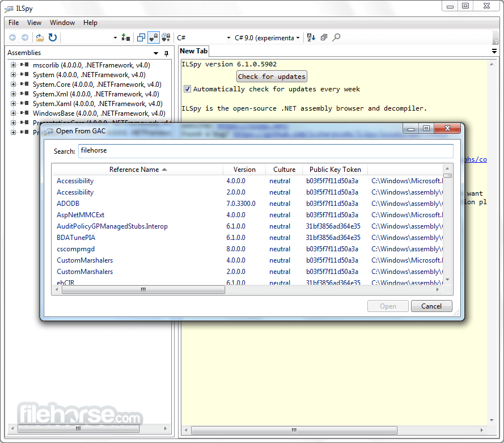Click the Manage assembly lists icon
This screenshot has width=504, height=443.
(126, 37)
